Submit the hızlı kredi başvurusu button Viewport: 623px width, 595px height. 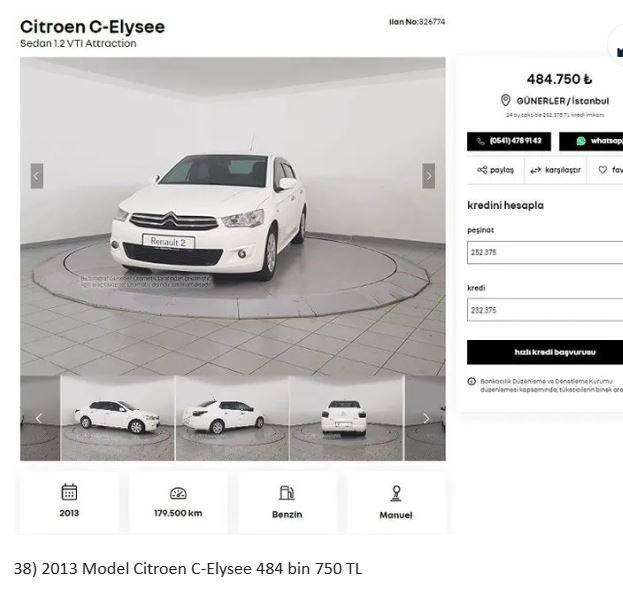click(x=545, y=352)
